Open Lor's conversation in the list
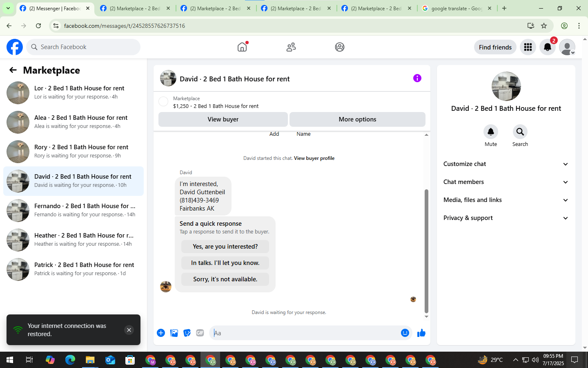 73,92
